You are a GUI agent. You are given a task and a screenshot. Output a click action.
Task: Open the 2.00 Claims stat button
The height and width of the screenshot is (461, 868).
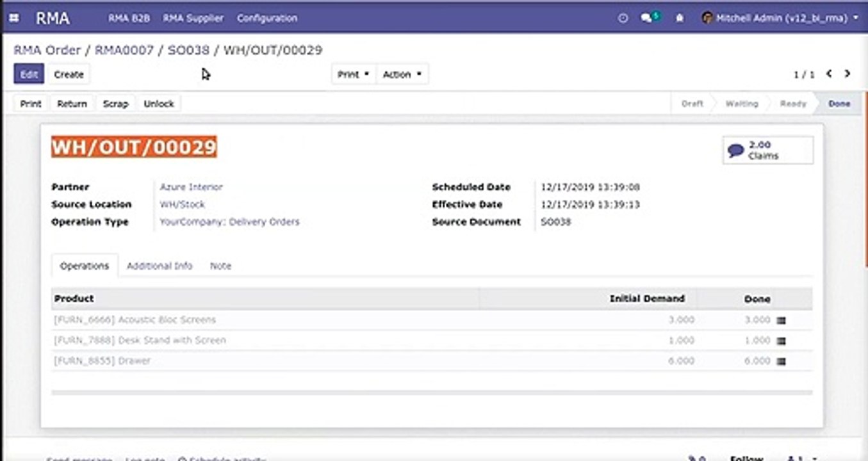tap(768, 150)
